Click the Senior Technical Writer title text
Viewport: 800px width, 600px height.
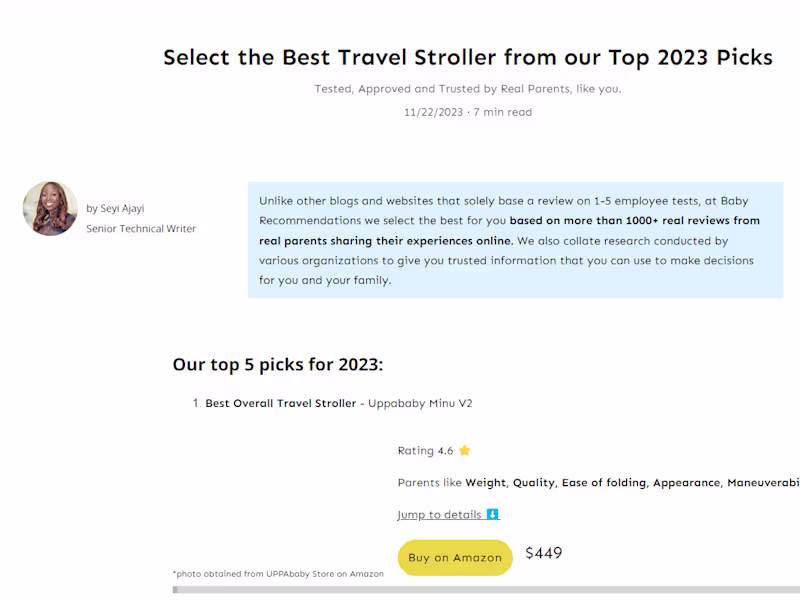pos(141,229)
